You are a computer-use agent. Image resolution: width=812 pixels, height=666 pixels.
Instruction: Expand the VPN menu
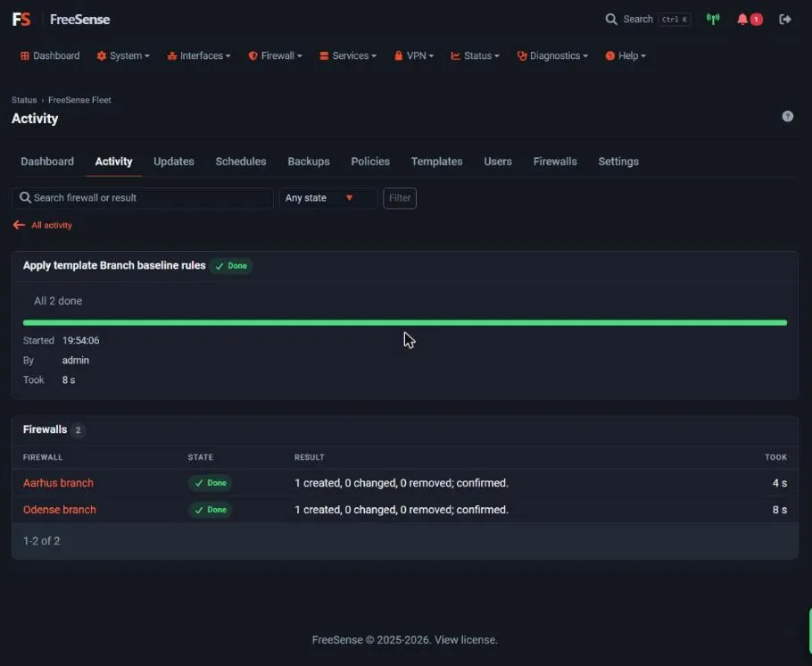tap(414, 55)
